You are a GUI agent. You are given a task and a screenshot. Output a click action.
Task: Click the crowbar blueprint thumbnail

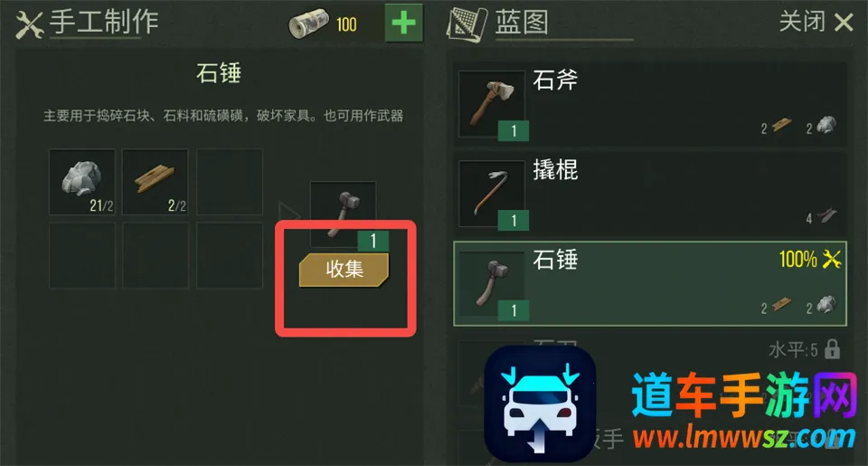point(492,194)
